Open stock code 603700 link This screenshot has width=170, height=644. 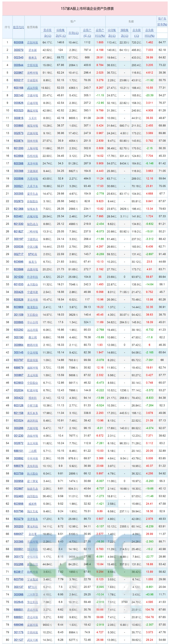click(x=18, y=579)
